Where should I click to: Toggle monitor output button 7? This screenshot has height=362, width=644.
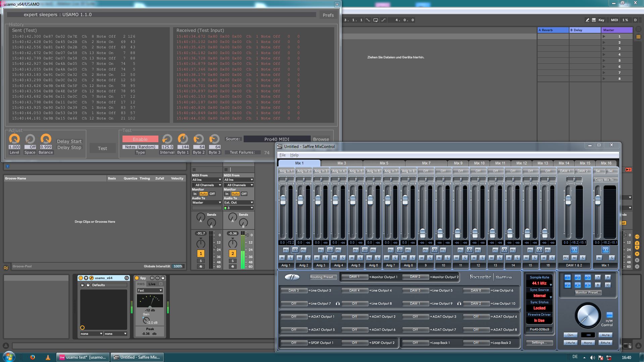tap(597, 277)
